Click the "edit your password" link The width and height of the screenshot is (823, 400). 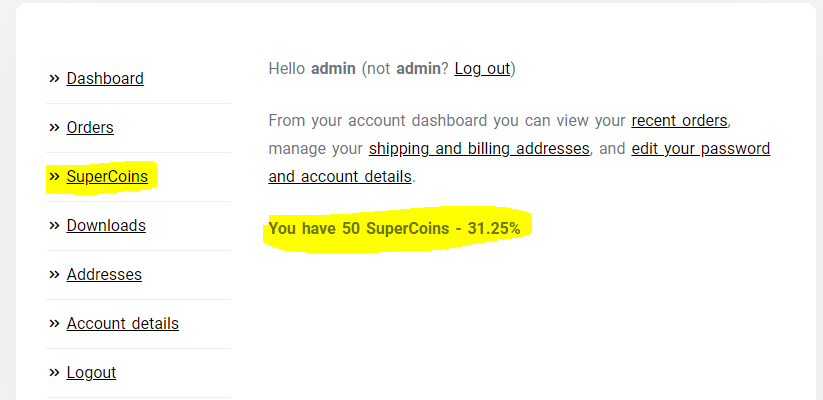click(x=700, y=149)
